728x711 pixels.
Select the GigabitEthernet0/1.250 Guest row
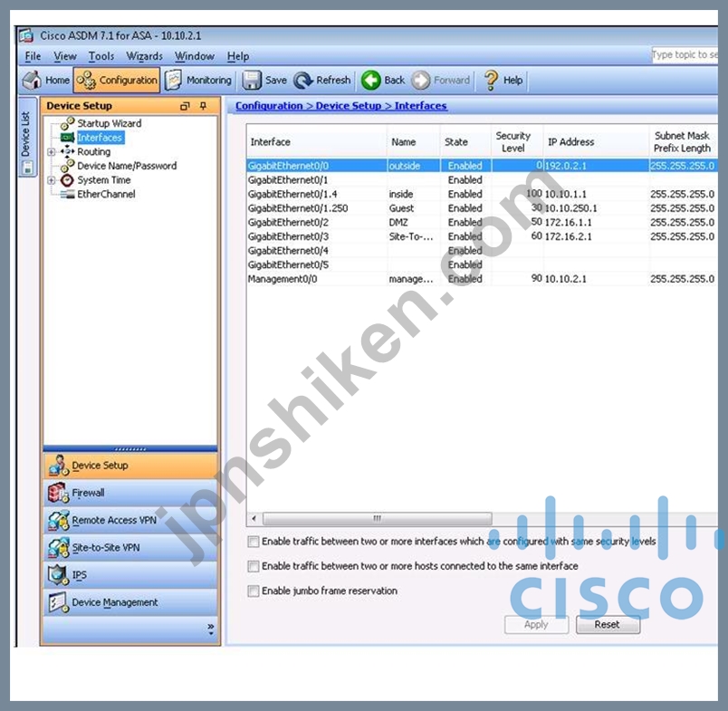click(x=482, y=208)
